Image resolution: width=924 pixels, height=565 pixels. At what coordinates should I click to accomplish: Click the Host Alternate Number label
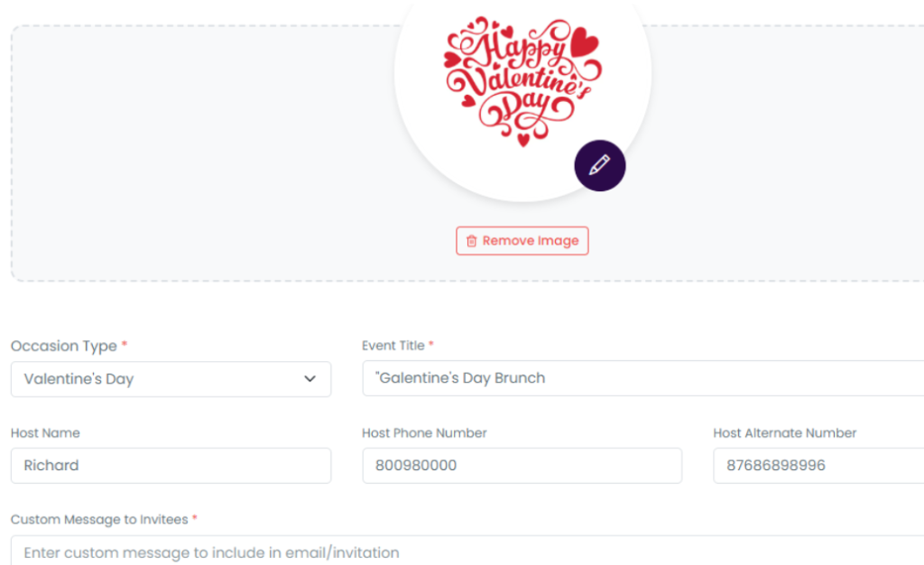[x=784, y=433]
